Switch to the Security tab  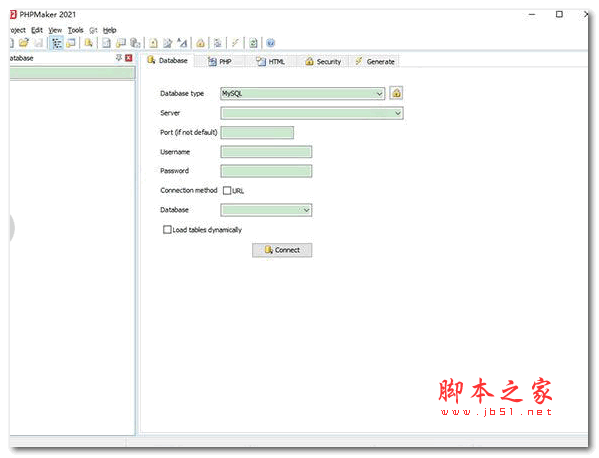pyautogui.click(x=323, y=61)
